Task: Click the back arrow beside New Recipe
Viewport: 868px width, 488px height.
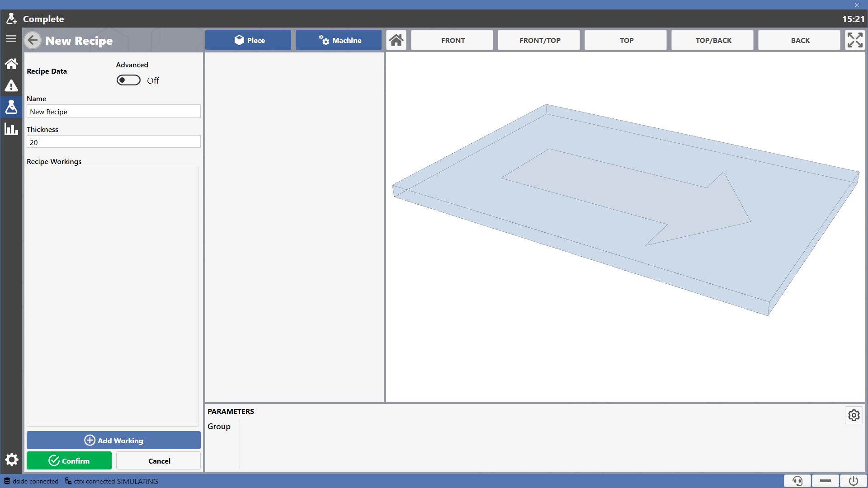Action: 33,40
